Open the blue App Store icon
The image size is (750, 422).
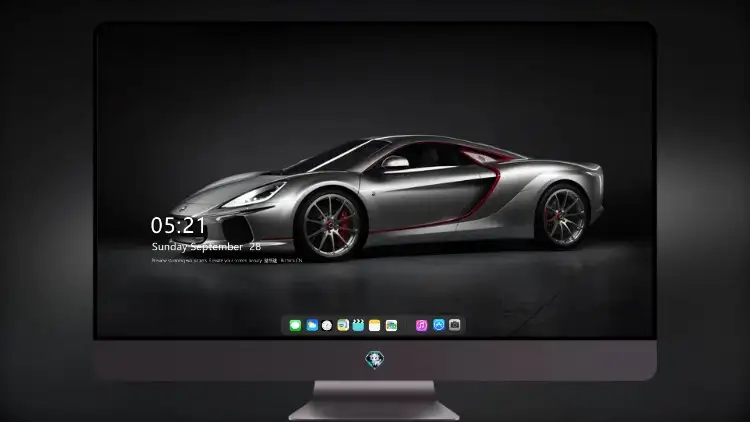[439, 325]
